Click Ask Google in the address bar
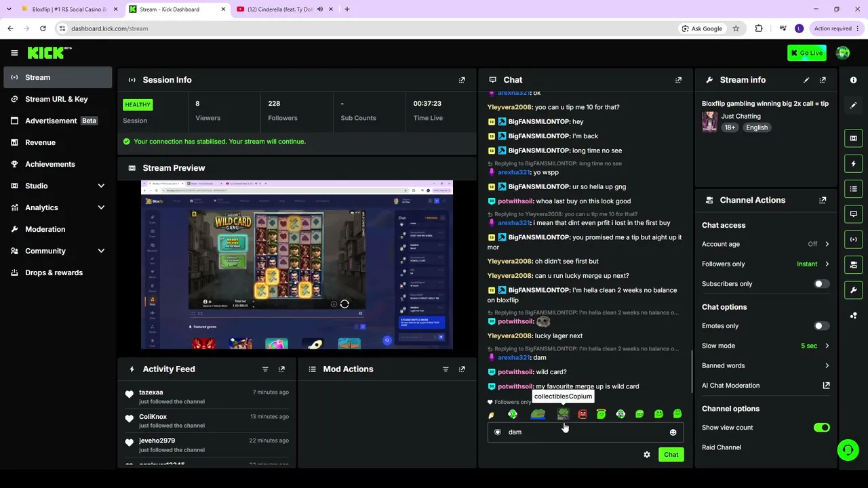The height and width of the screenshot is (488, 868). [x=702, y=28]
